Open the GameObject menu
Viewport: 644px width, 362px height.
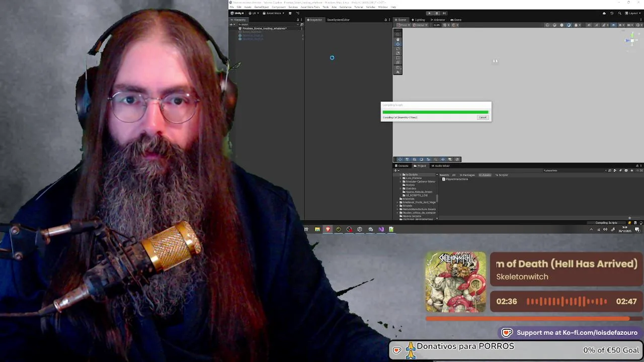261,7
